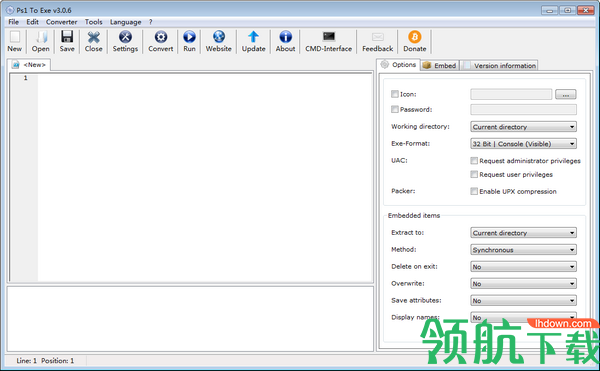Open the Tools menu
The image size is (600, 371).
[x=93, y=22]
